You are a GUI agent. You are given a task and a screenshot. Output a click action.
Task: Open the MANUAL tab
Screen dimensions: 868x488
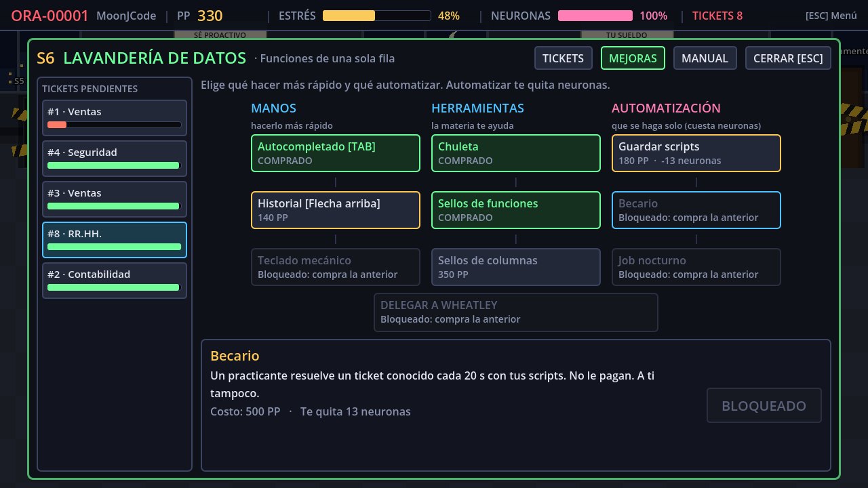tap(705, 58)
